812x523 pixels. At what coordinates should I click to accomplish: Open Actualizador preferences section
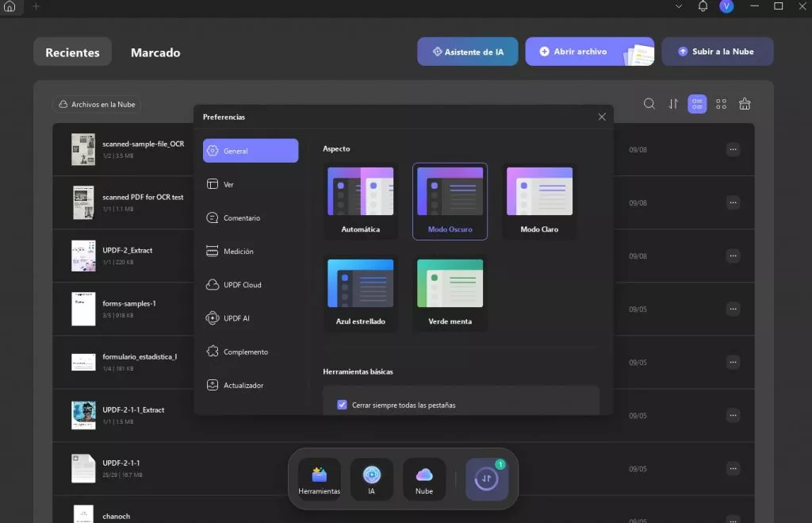[x=251, y=385]
